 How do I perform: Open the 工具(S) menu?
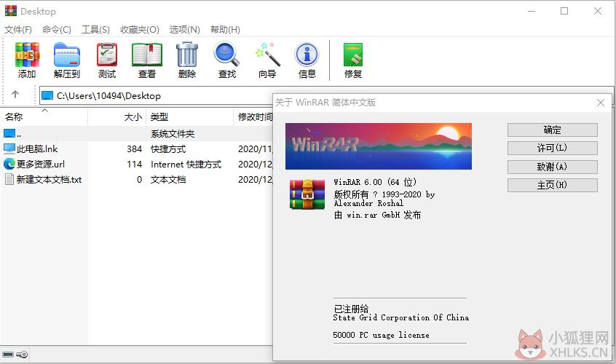click(95, 29)
